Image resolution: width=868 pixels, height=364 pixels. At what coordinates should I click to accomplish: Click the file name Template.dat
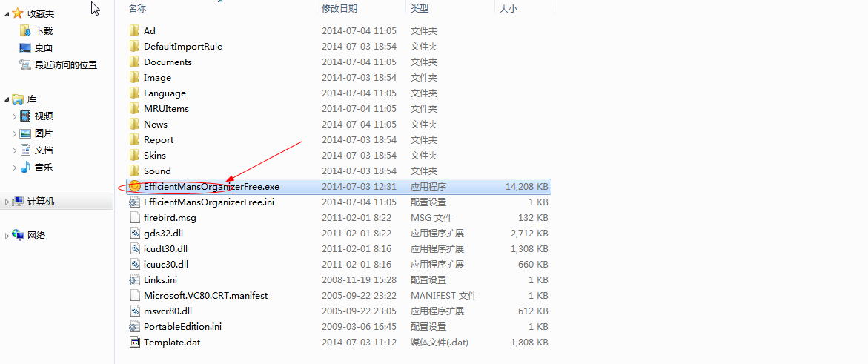click(172, 342)
